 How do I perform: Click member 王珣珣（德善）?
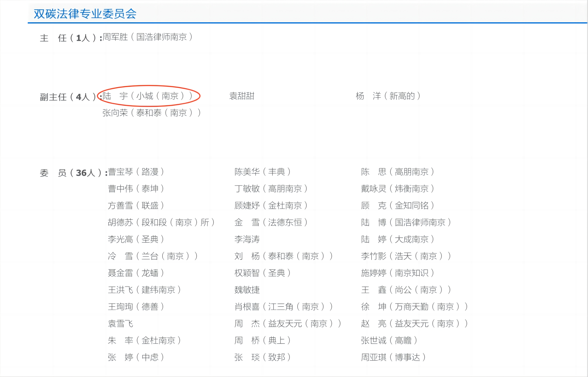(136, 307)
